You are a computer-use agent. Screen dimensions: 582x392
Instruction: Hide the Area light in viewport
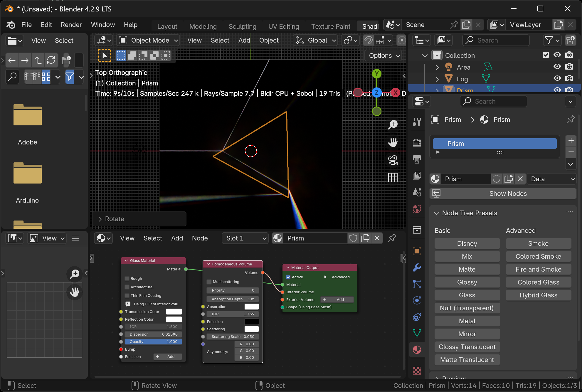tap(557, 67)
